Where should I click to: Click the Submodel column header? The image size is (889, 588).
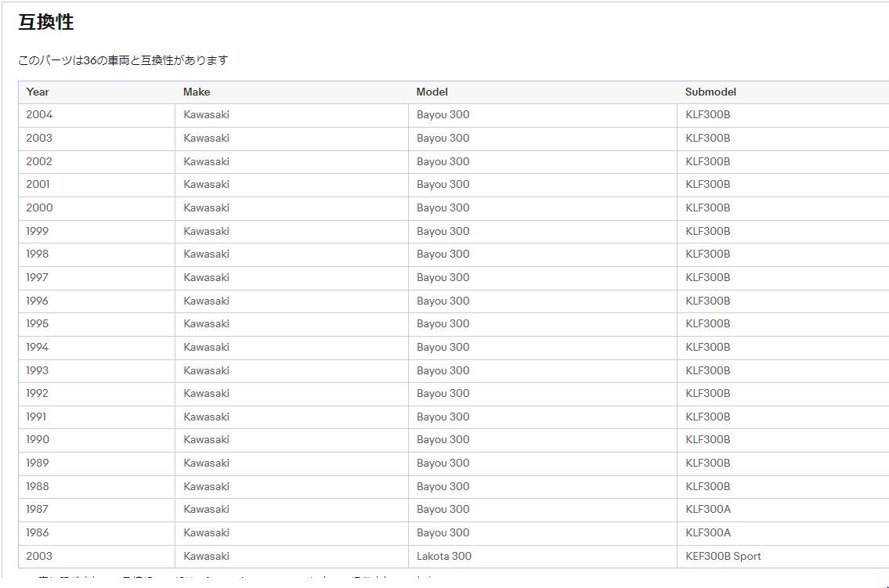(x=710, y=92)
